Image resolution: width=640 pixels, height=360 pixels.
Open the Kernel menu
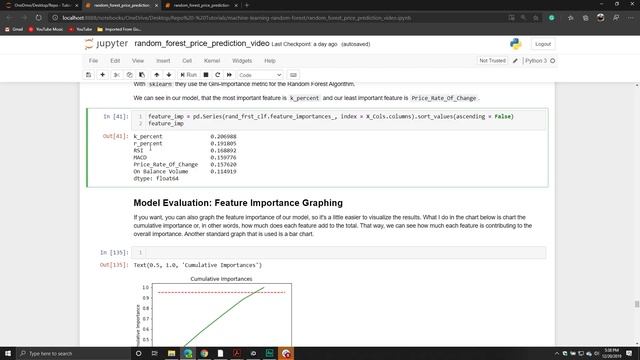coord(212,61)
